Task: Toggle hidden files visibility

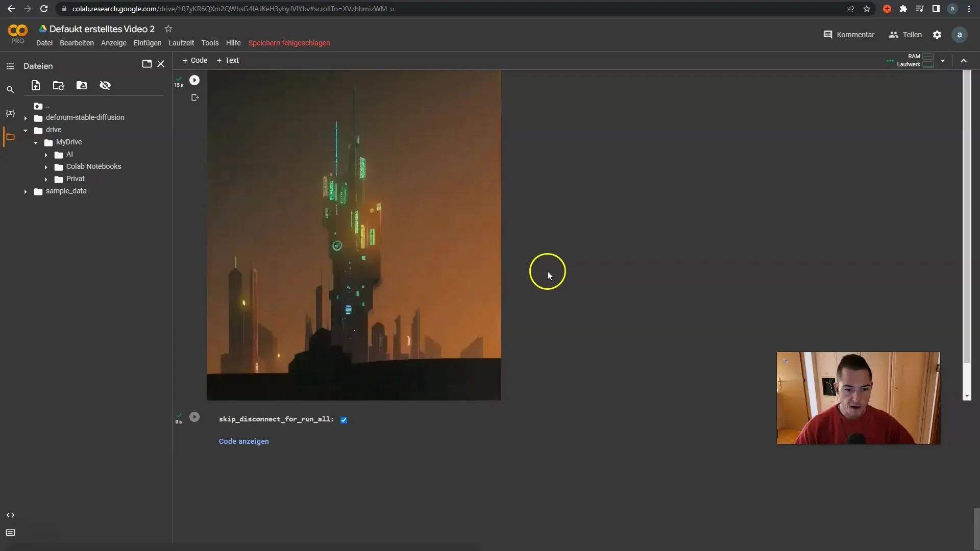Action: tap(105, 85)
